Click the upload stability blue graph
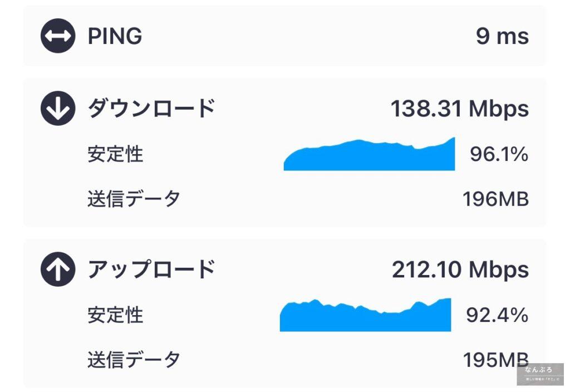The width and height of the screenshot is (570, 392). point(365,317)
